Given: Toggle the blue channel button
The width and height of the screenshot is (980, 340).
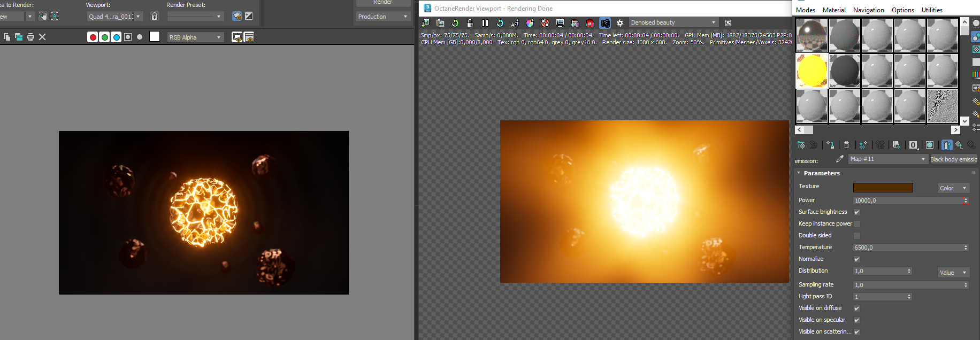Looking at the screenshot, I should coord(116,37).
